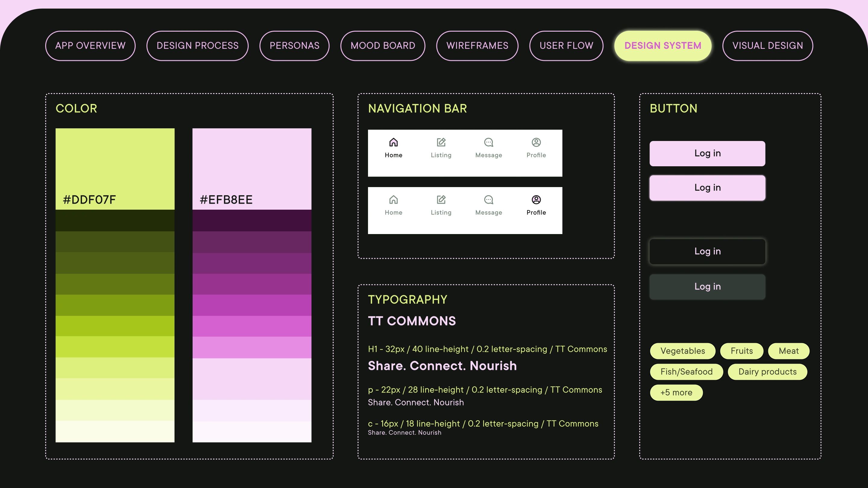Click the COLOR section heading
Screen dimensions: 868x488
(76, 108)
